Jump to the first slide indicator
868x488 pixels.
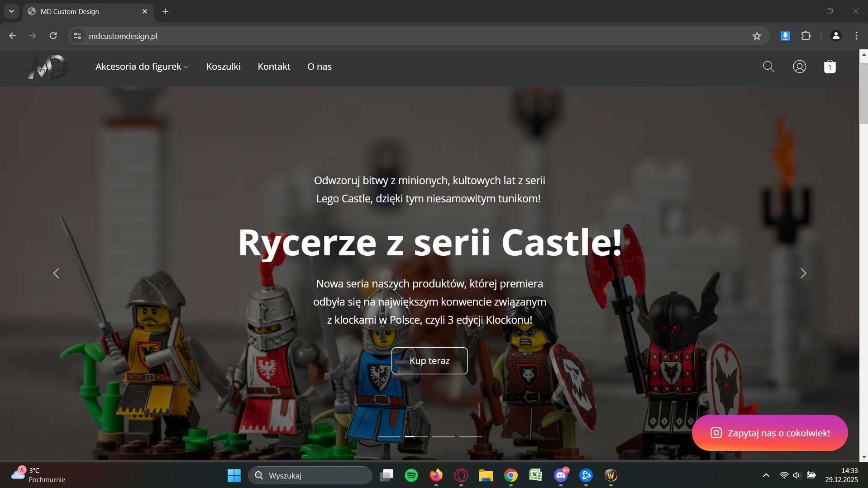(x=389, y=436)
